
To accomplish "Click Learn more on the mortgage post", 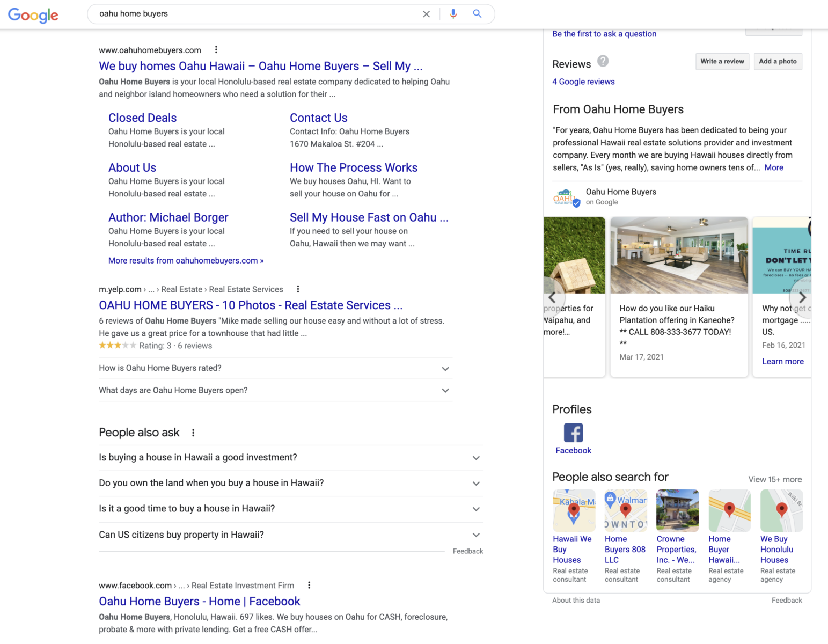I will pos(783,362).
